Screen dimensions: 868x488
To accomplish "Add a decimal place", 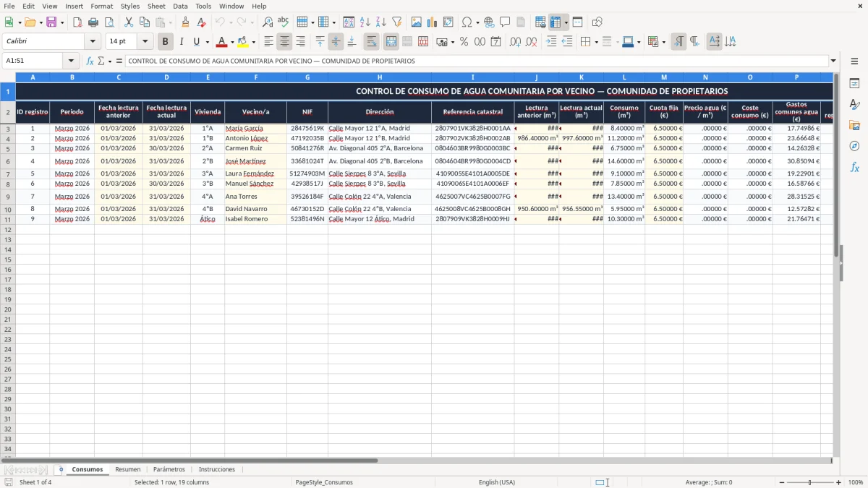I will tap(516, 42).
